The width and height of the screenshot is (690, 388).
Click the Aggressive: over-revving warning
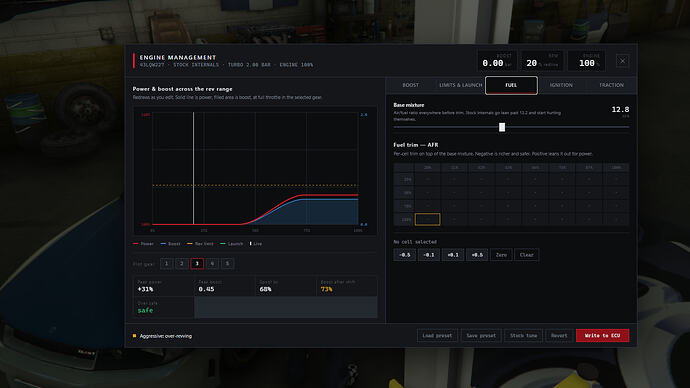[x=162, y=336]
